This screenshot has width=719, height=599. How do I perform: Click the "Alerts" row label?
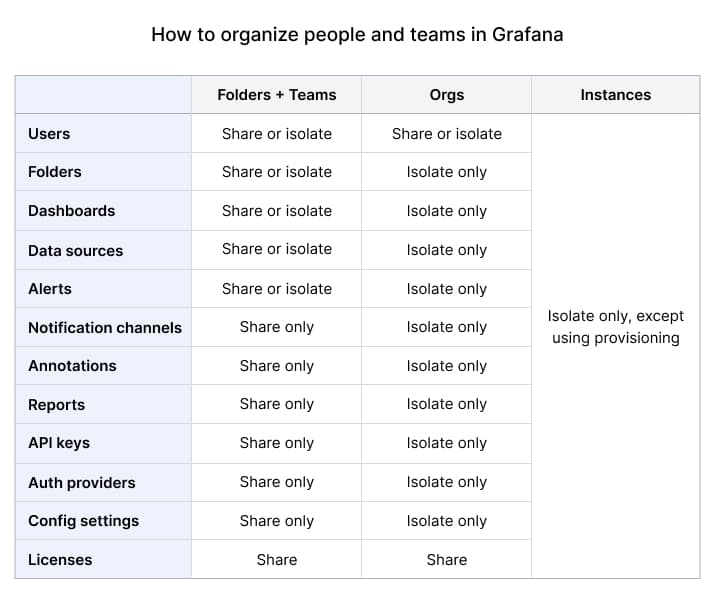click(50, 289)
